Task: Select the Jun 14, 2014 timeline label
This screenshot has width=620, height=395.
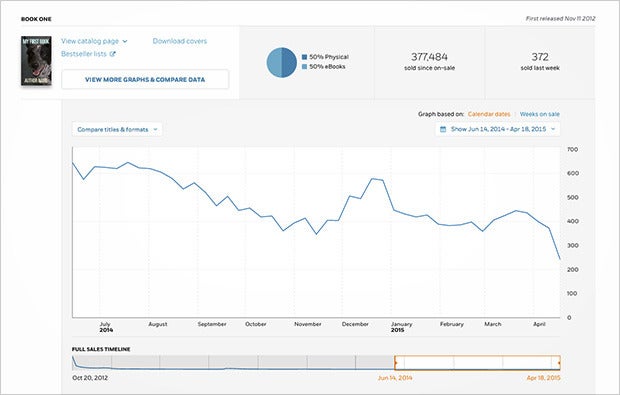Action: pyautogui.click(x=395, y=378)
